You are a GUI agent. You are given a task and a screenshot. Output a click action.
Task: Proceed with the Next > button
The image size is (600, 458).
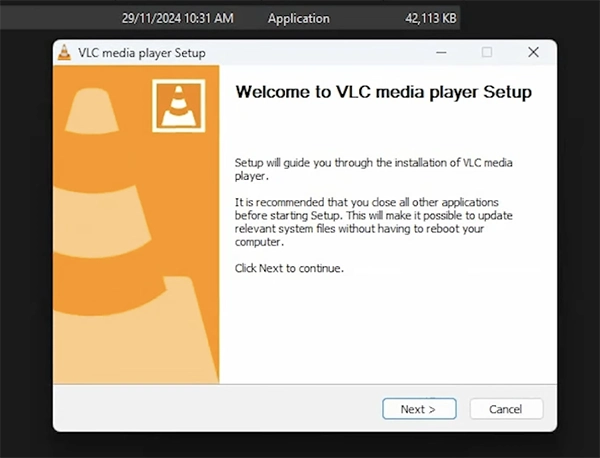419,409
